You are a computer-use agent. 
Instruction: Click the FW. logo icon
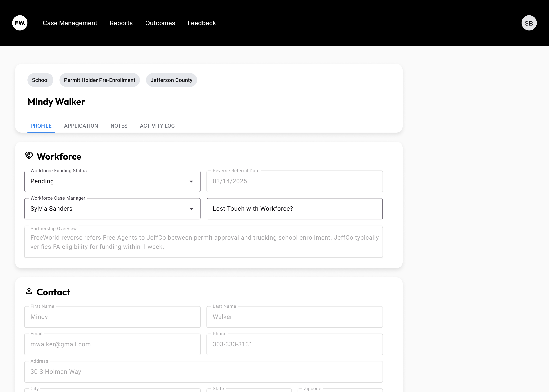(x=20, y=23)
